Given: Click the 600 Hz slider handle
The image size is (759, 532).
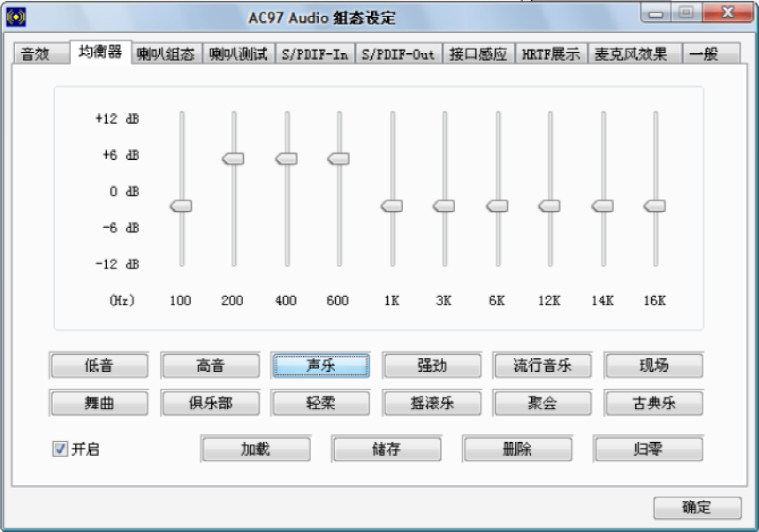Looking at the screenshot, I should tap(338, 159).
